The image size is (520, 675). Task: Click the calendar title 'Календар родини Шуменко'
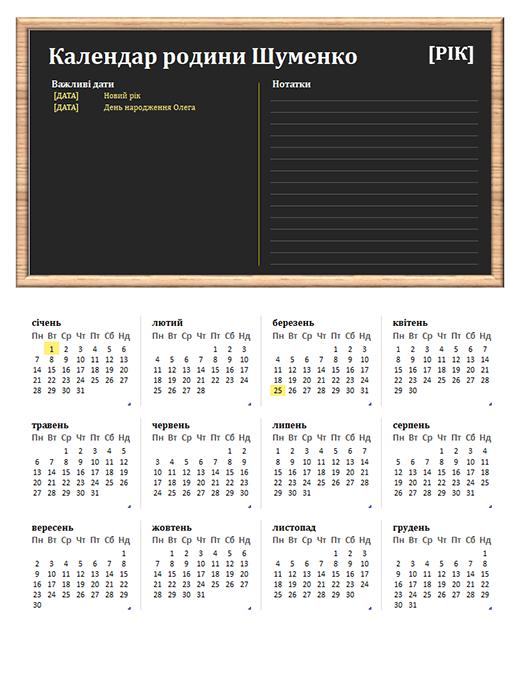[x=203, y=57]
